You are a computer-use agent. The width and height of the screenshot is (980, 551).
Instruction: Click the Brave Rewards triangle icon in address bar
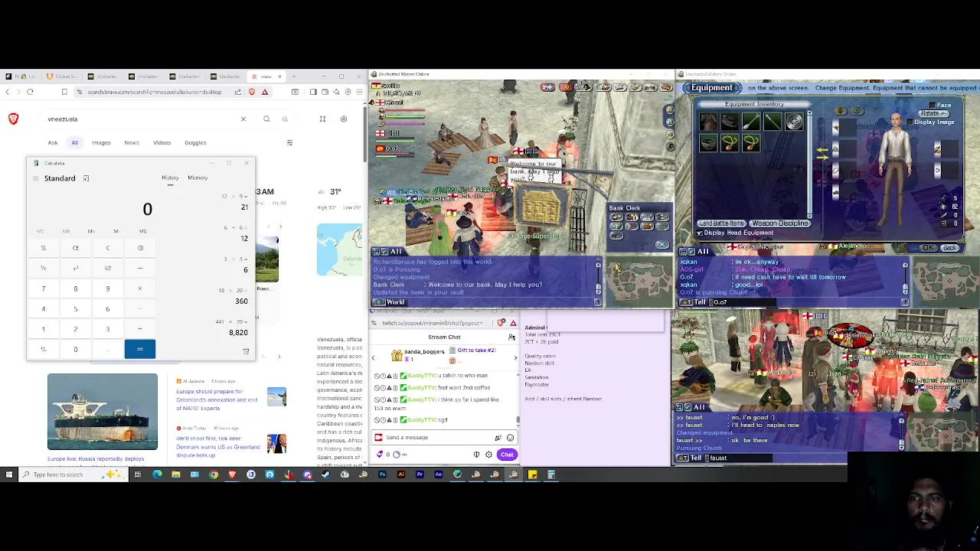pos(265,92)
